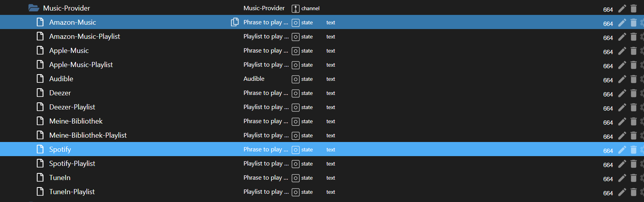Select the Meine-Bibliothek-Playlist entry
The image size is (644, 202).
point(88,135)
